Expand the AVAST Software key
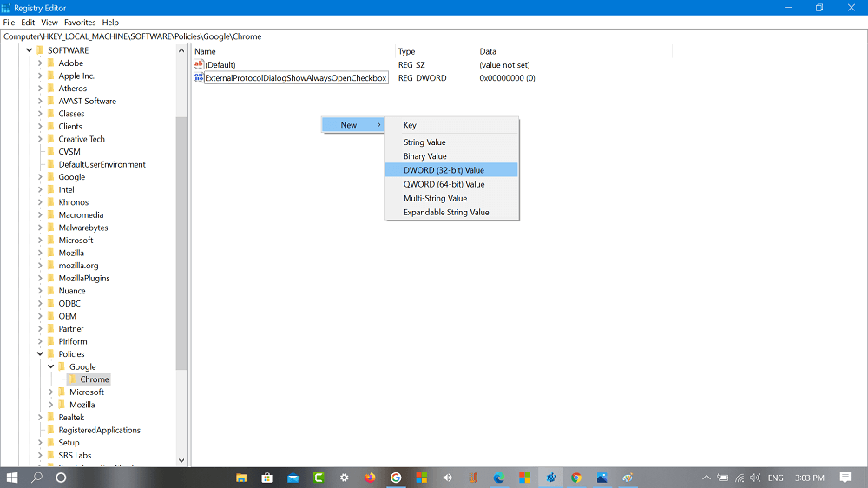Viewport: 868px width, 488px height. pos(40,102)
